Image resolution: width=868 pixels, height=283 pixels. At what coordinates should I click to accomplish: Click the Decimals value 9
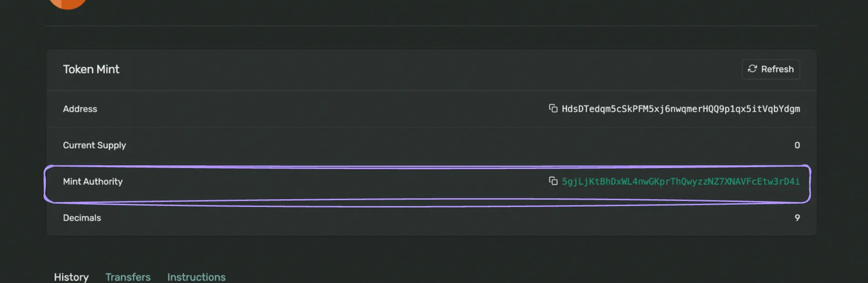click(x=797, y=218)
